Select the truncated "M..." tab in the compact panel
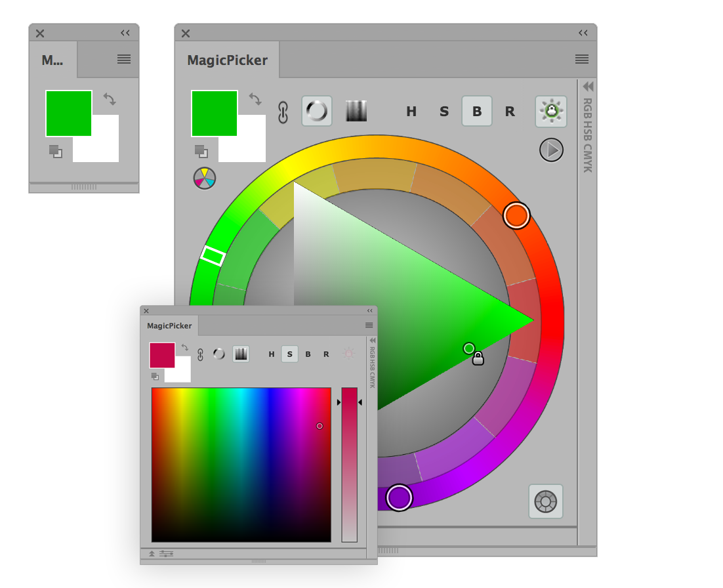The width and height of the screenshot is (723, 588). [x=52, y=60]
